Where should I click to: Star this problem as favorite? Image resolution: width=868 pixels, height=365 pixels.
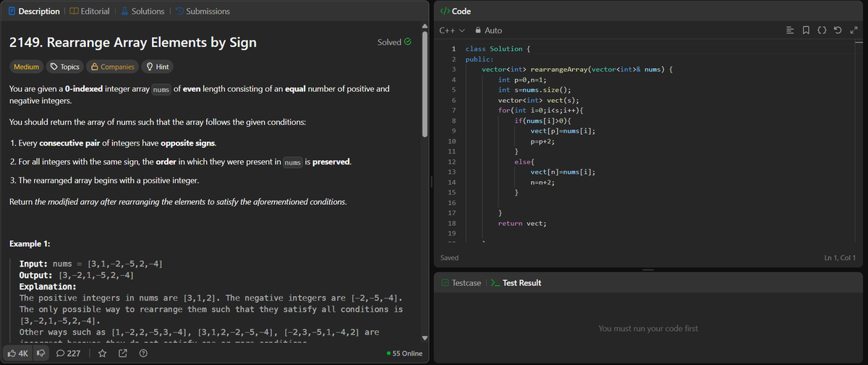[103, 354]
